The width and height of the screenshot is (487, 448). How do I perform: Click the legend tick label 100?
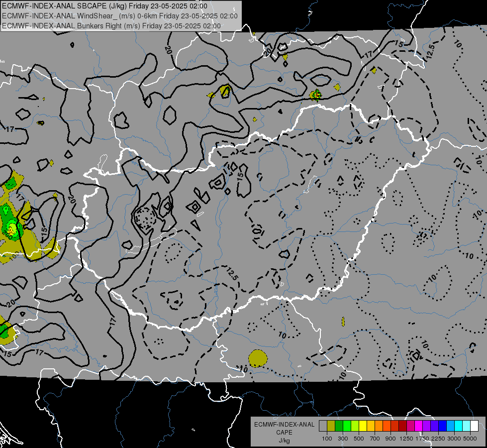click(x=327, y=439)
